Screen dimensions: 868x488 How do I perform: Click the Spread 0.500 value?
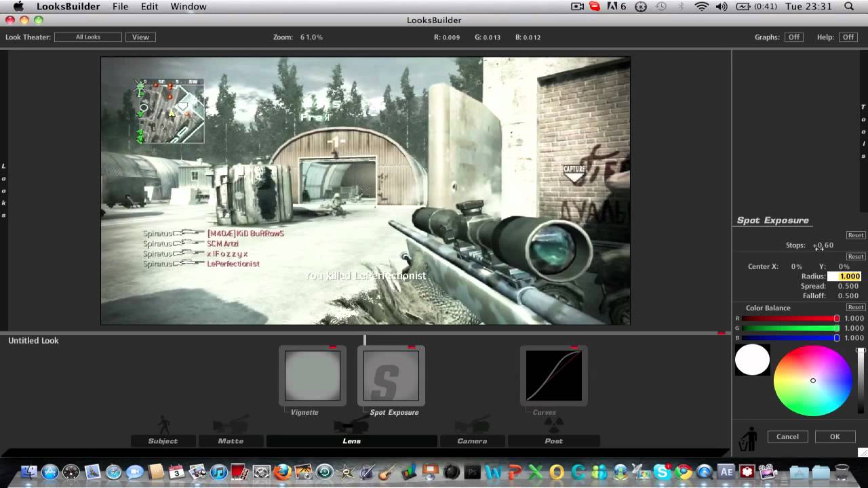click(x=848, y=286)
